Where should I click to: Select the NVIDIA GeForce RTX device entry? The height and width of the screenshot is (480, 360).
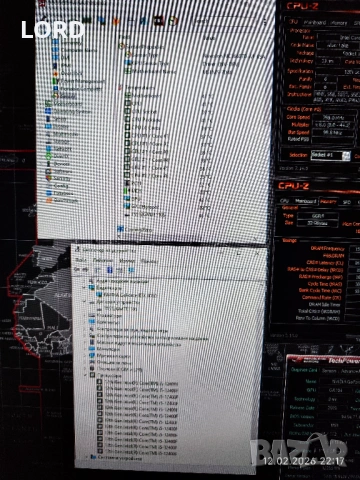[x=127, y=295]
